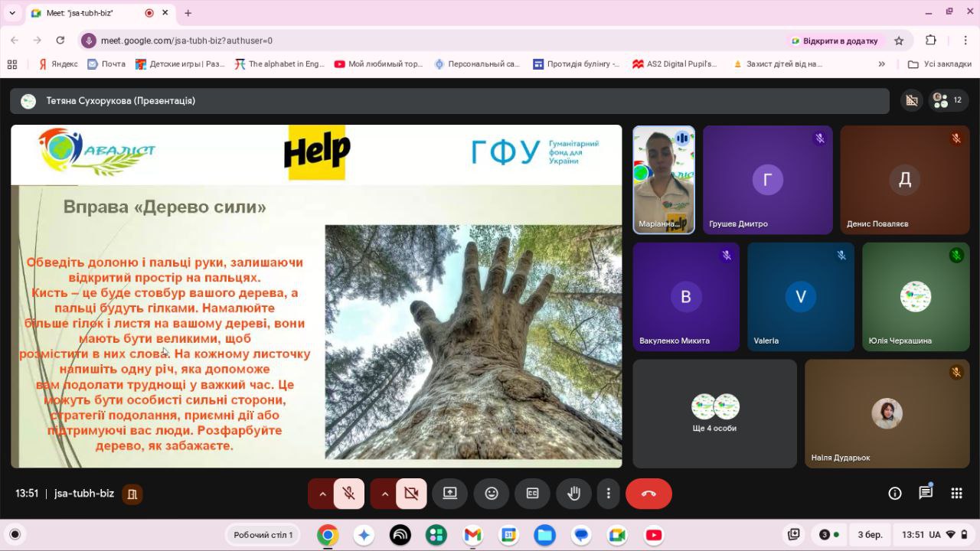Open meeting details info icon

tap(894, 494)
